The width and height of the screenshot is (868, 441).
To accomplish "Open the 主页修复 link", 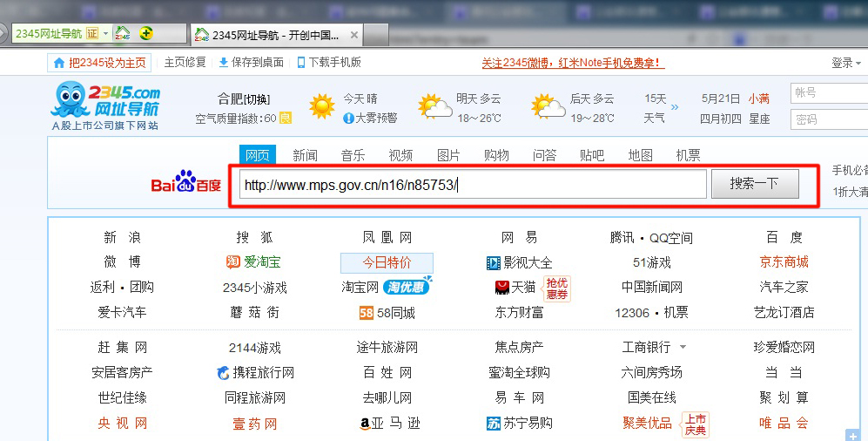I will click(x=185, y=63).
